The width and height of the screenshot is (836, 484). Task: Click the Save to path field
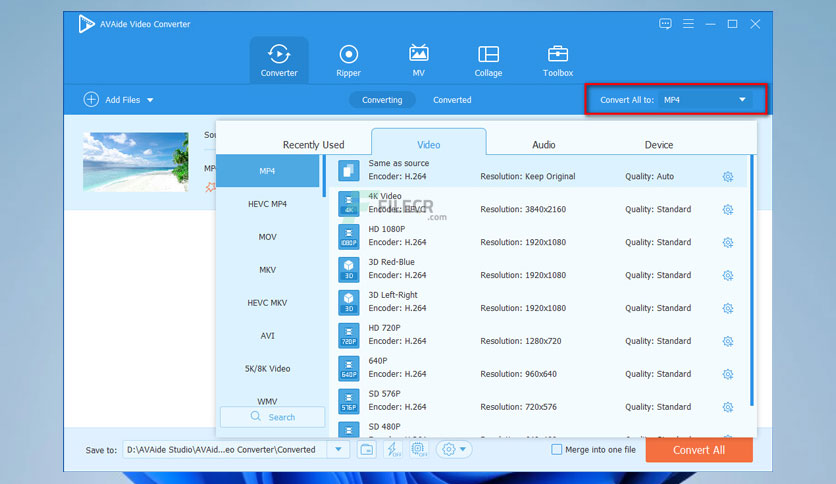[x=224, y=449]
